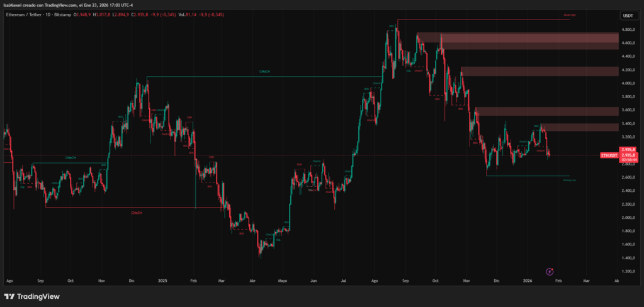Select the topmost red supply zone rectangle

pyautogui.click(x=517, y=38)
